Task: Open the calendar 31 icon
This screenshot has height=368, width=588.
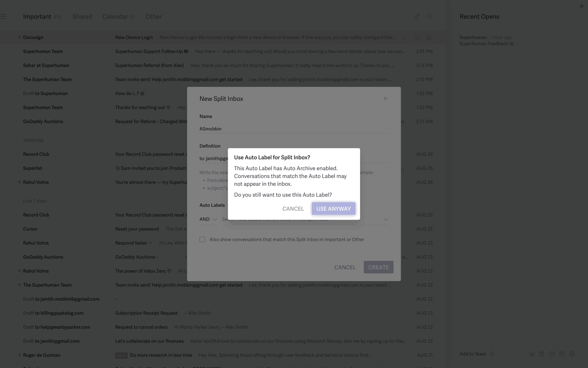Action: point(562,354)
